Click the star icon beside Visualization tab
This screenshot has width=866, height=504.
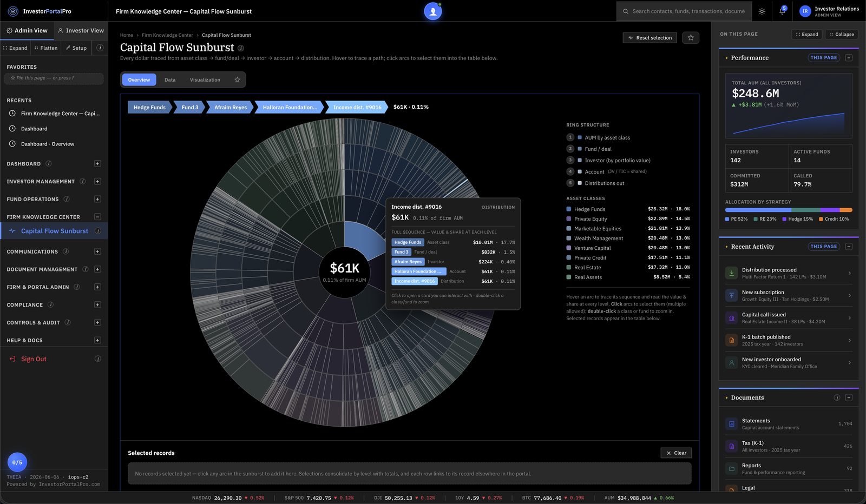click(237, 79)
